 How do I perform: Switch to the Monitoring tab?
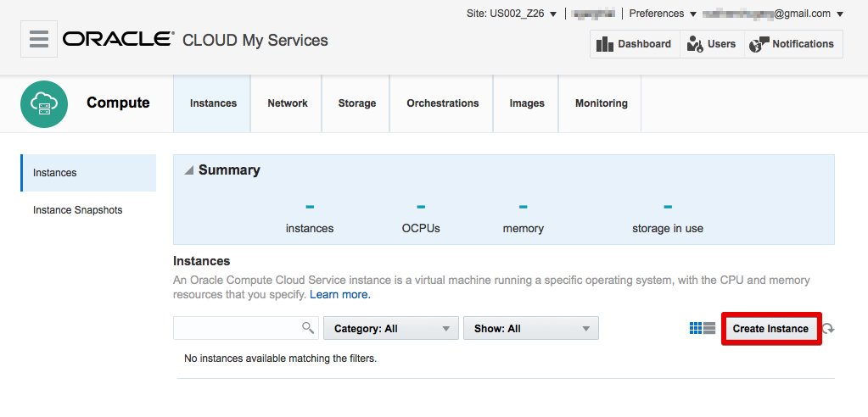click(x=601, y=103)
